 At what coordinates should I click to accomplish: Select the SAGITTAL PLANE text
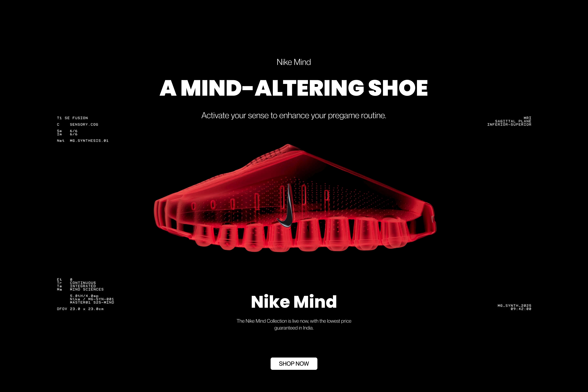tap(513, 121)
